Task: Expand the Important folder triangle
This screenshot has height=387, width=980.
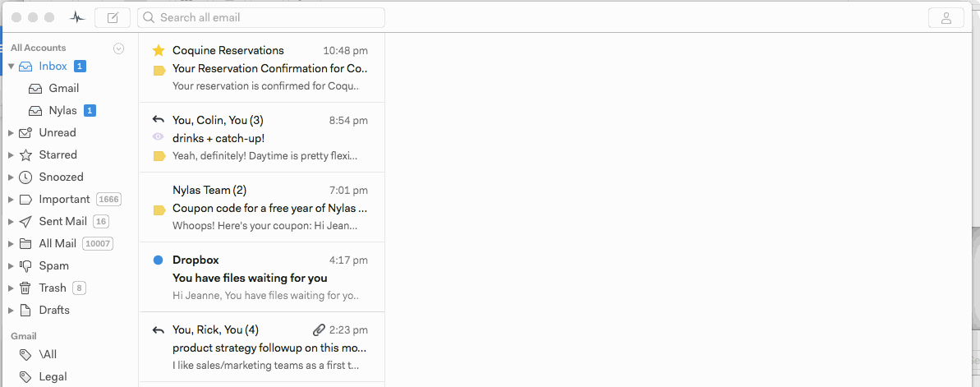Action: 12,199
